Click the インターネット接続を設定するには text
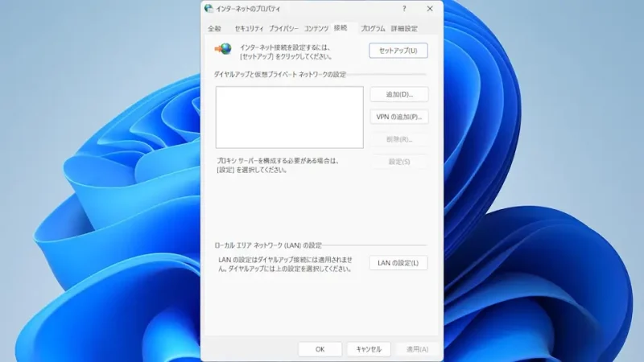Screen dimensions: 644x362 (x=285, y=47)
